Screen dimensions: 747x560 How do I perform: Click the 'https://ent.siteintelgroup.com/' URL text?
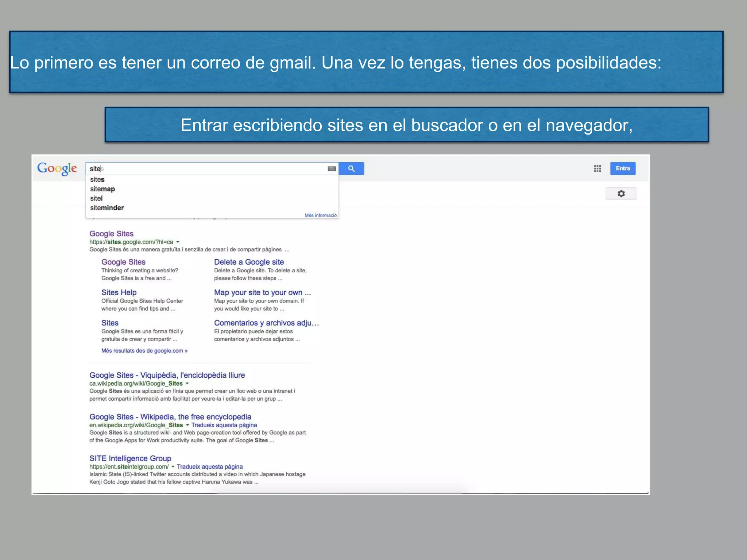[x=129, y=467]
